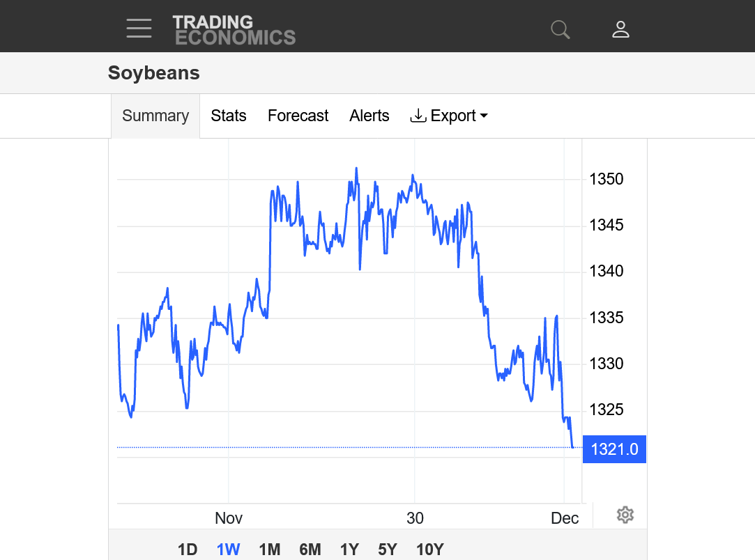Click the 1321.0 current price label

point(614,449)
